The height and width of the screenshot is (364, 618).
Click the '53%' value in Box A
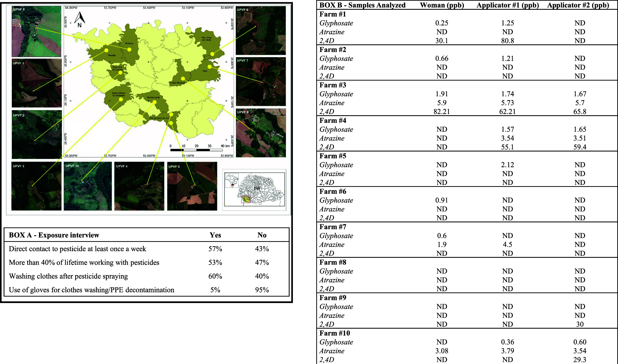[x=215, y=262]
